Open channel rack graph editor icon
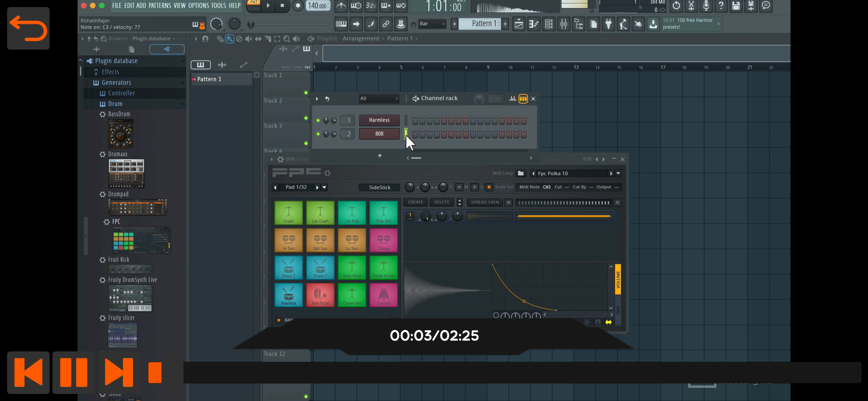The image size is (868, 401). coord(512,99)
